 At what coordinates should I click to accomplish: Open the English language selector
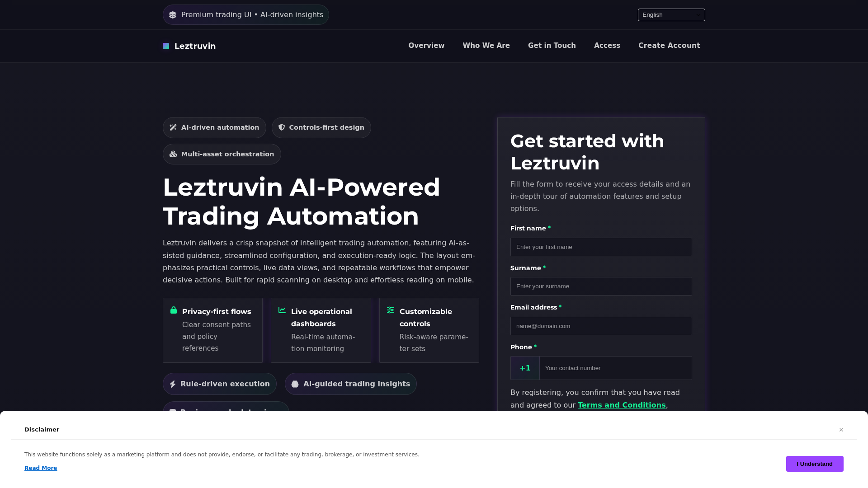pos(671,14)
